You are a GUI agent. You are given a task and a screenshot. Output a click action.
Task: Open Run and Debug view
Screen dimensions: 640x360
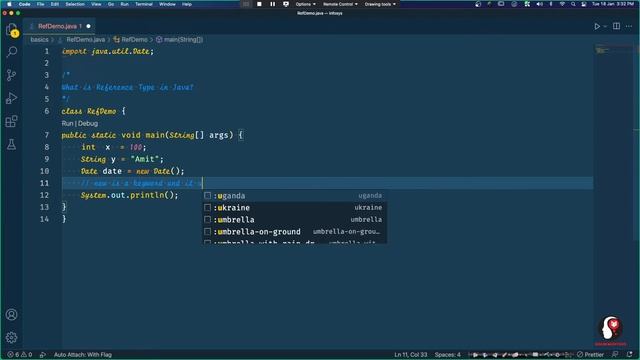(x=12, y=98)
